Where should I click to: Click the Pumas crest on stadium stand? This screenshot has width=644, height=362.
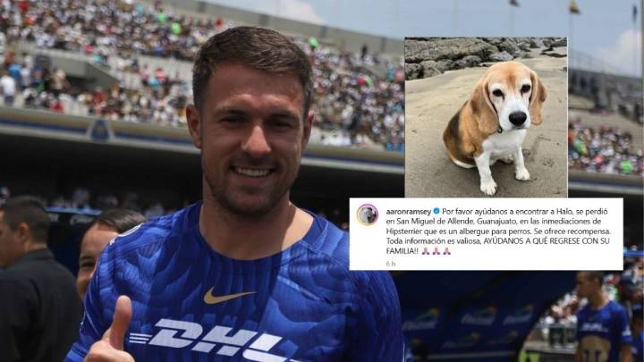click(99, 130)
